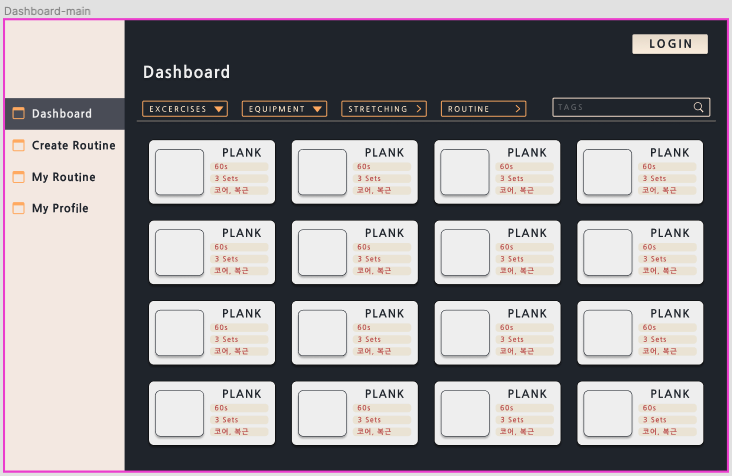Click the icon beside My Profile
The width and height of the screenshot is (732, 476).
19,208
